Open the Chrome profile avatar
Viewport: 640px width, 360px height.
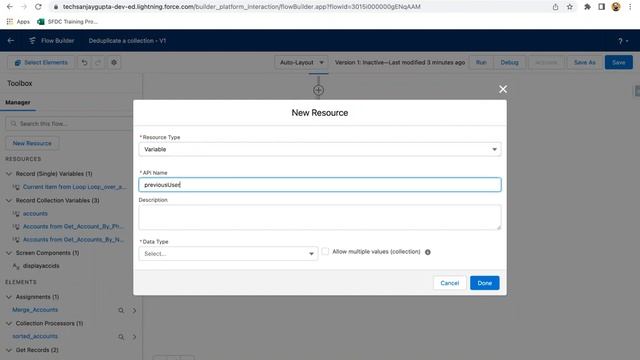(616, 7)
